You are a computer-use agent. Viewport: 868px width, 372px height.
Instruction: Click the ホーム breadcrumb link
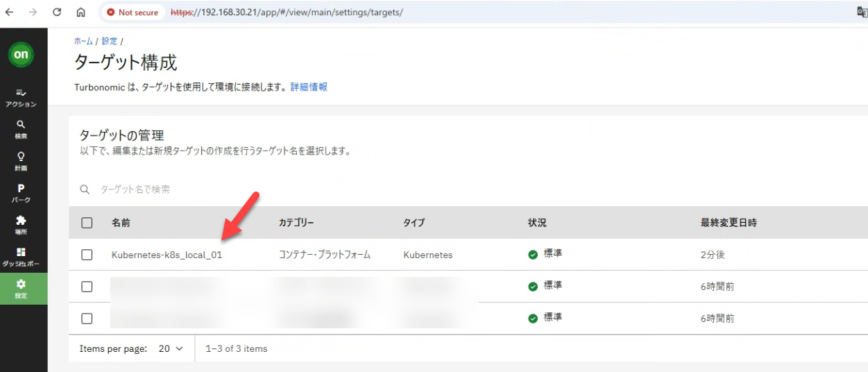[x=83, y=42]
